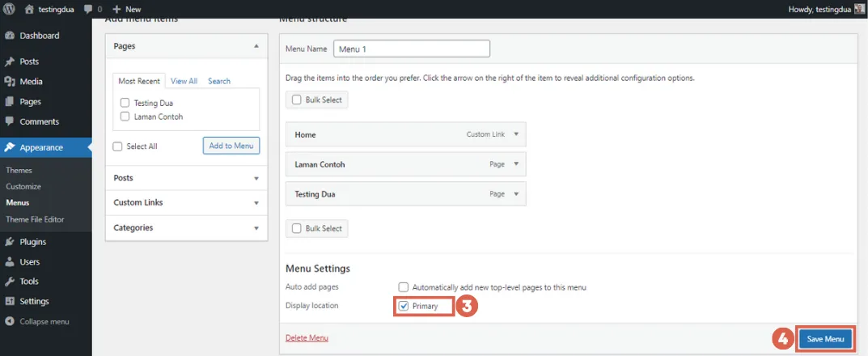Click the Dashboard gauge icon in sidebar
868x356 pixels.
pos(10,36)
